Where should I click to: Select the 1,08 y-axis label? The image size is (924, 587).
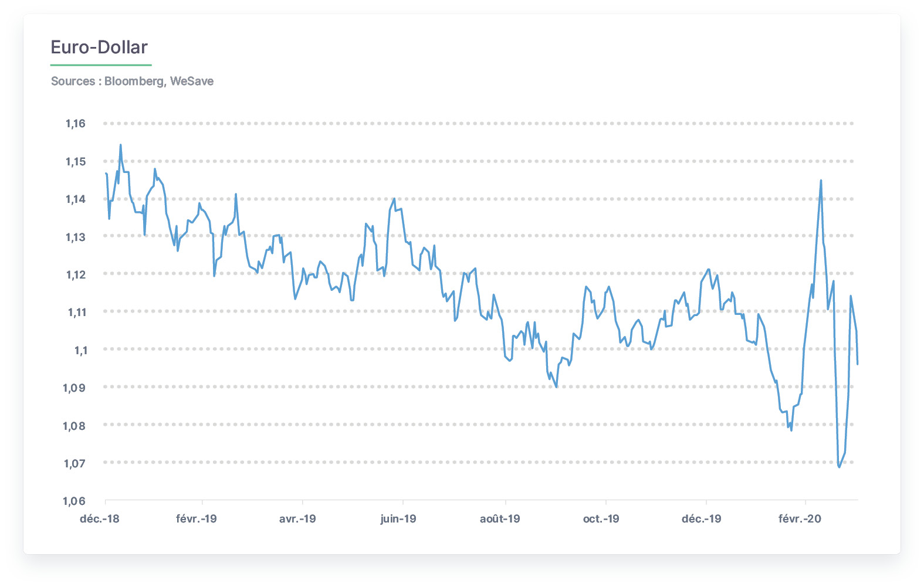point(75,426)
